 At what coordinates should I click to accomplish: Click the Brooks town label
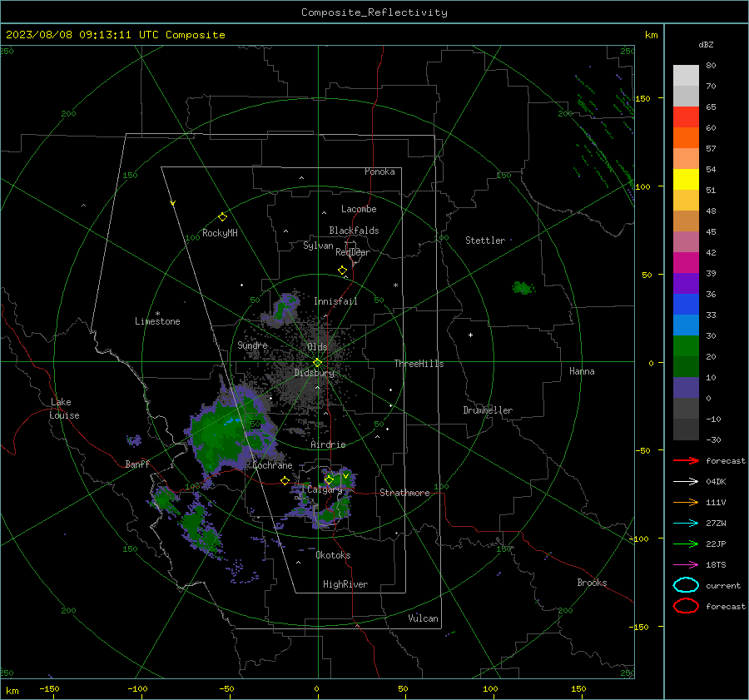(x=592, y=583)
